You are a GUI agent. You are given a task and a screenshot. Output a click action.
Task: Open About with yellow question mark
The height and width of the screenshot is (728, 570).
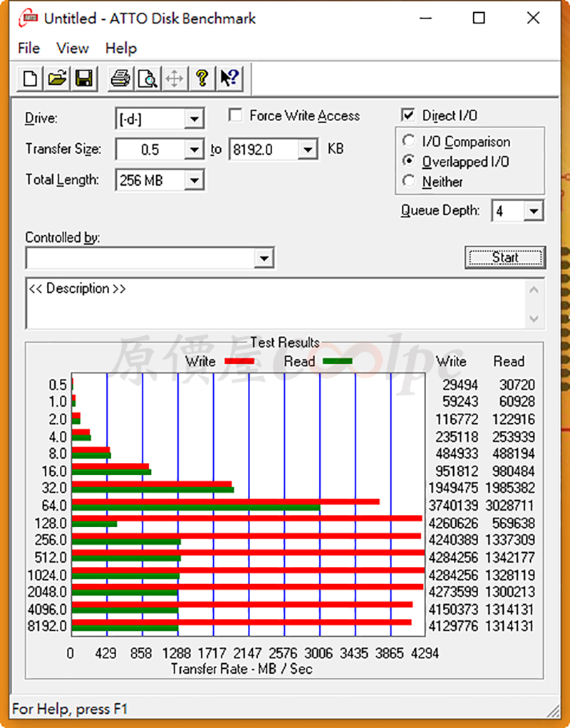pos(202,78)
